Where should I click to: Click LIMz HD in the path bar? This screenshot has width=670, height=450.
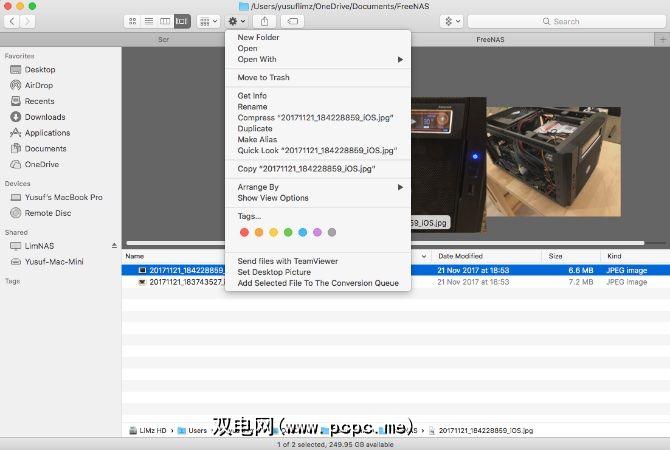tap(148, 430)
